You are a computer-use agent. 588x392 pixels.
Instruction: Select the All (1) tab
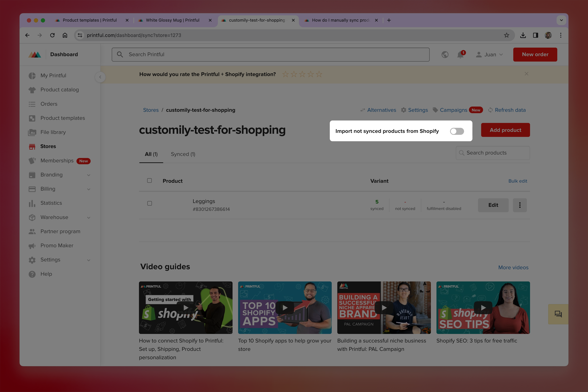coord(151,154)
